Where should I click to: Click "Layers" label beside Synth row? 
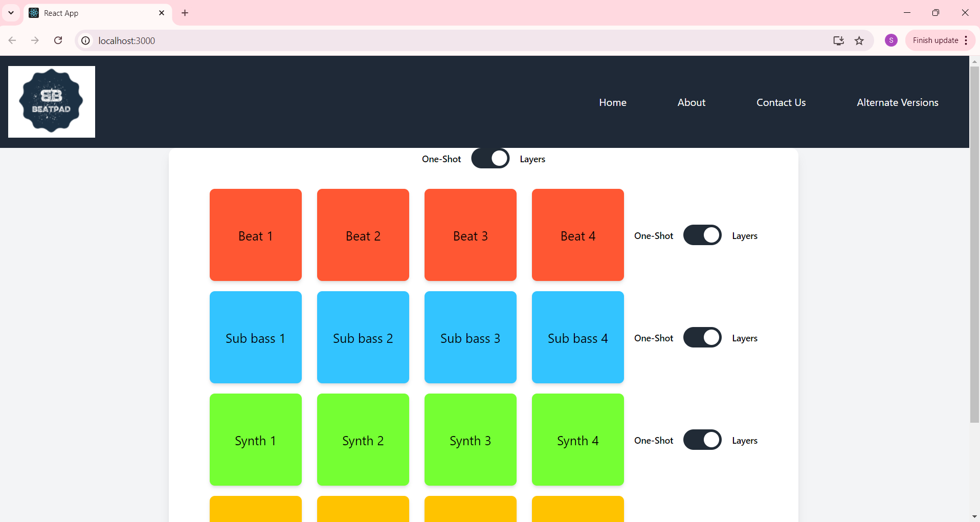[x=745, y=441]
